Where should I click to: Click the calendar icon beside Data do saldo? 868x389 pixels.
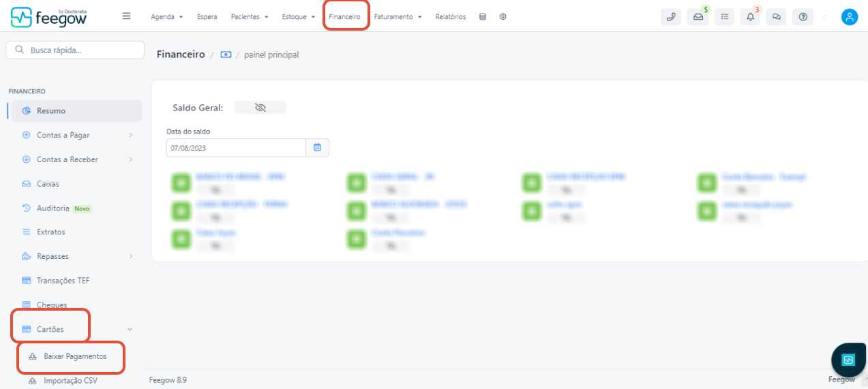[x=317, y=148]
